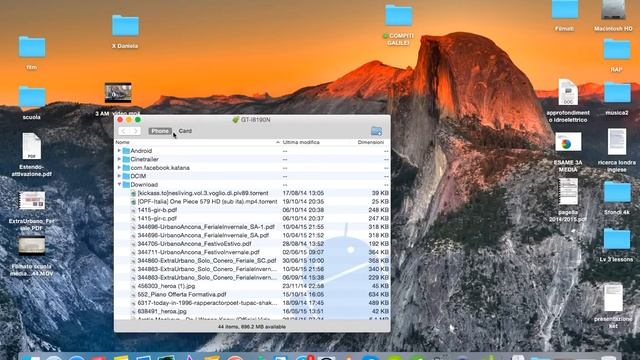640x360 pixels.
Task: Select the pagella 2014/2015.pdf file
Action: [568, 191]
